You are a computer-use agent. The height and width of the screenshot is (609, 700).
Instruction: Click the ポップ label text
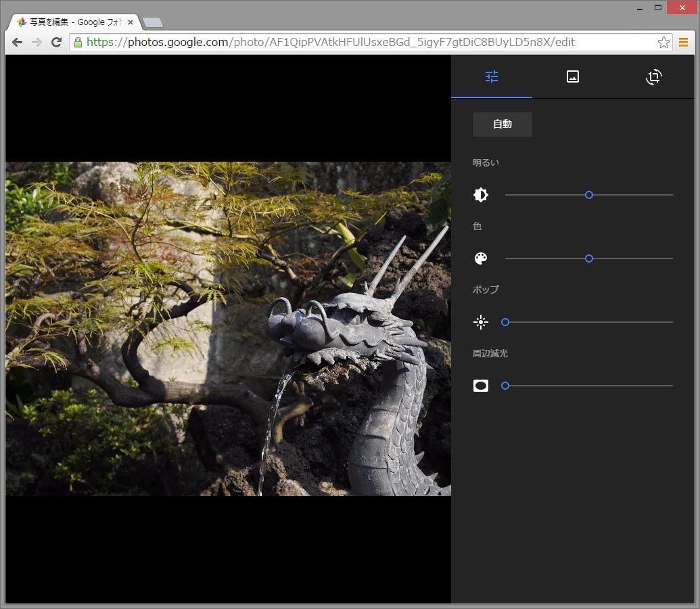(x=486, y=290)
